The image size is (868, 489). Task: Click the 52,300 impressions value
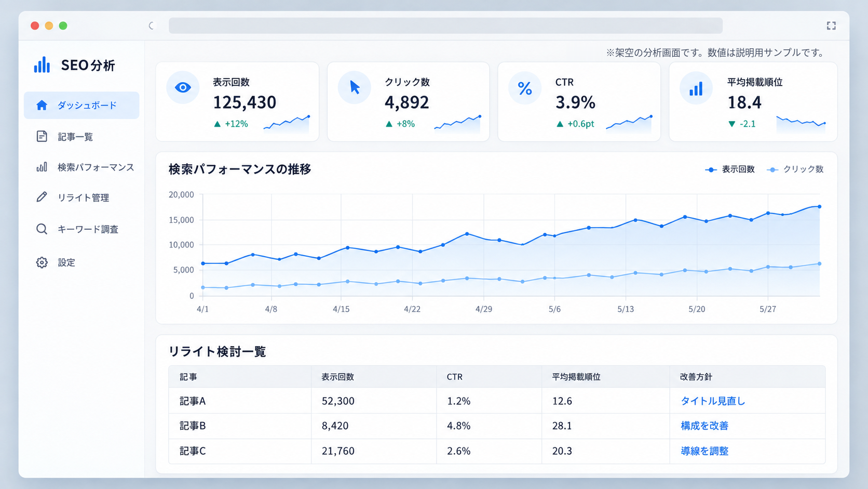pyautogui.click(x=338, y=401)
